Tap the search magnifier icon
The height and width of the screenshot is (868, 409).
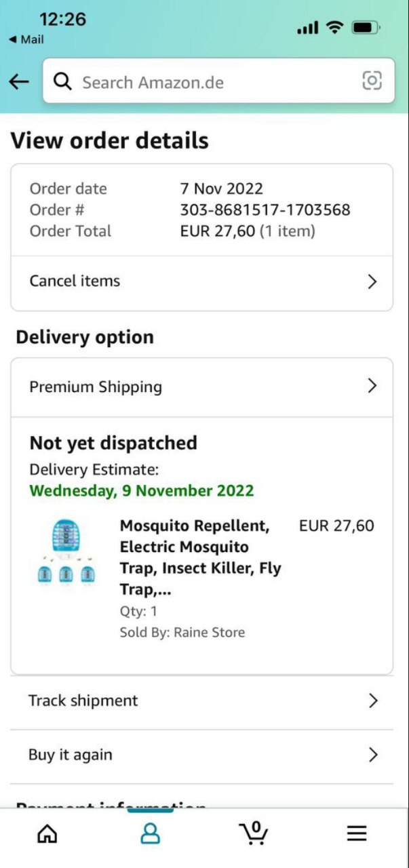click(63, 82)
